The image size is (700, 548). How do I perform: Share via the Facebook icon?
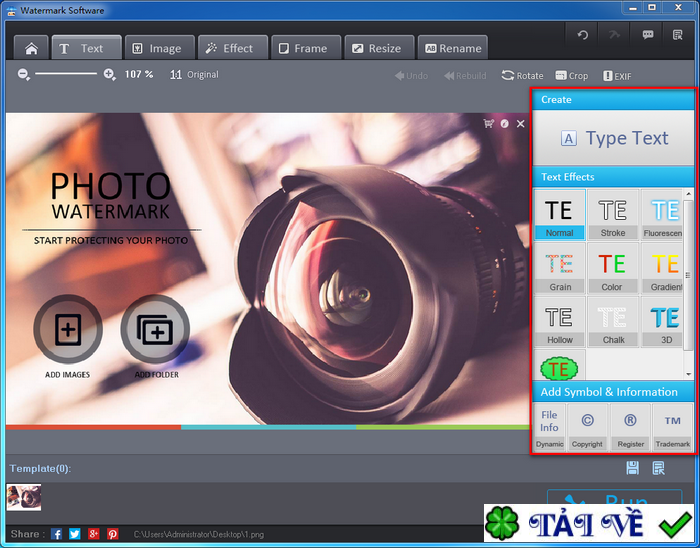[57, 534]
